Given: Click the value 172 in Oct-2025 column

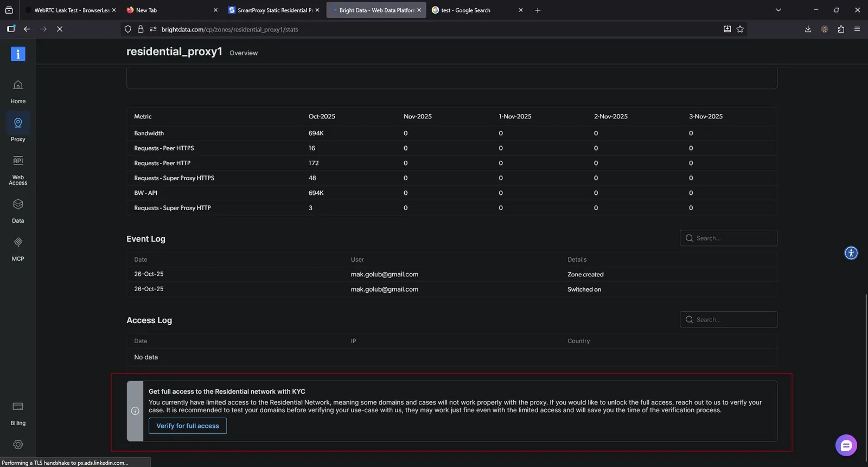Looking at the screenshot, I should click(x=314, y=163).
